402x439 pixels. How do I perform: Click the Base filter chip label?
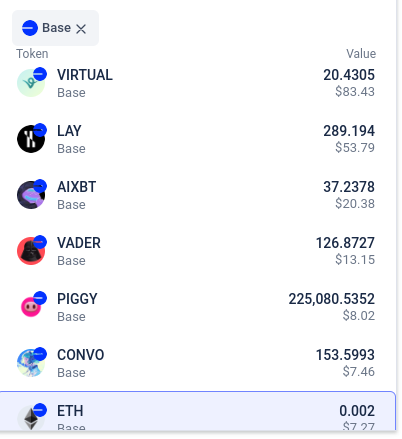coord(56,28)
